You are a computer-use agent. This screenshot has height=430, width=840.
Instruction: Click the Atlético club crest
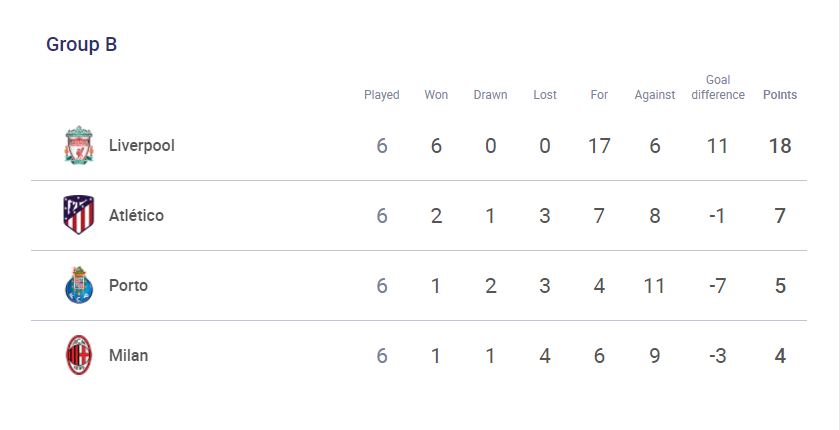pyautogui.click(x=79, y=215)
